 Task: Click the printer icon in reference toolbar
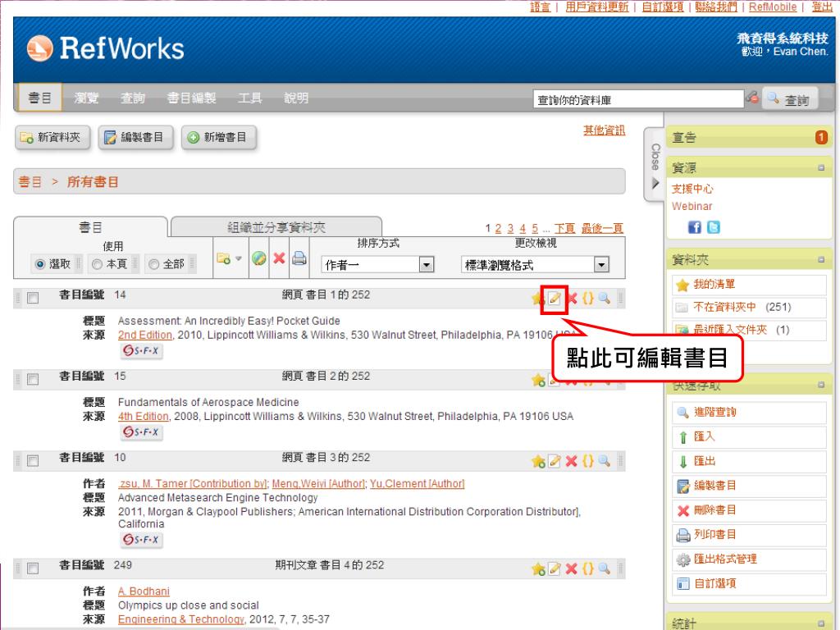point(299,258)
